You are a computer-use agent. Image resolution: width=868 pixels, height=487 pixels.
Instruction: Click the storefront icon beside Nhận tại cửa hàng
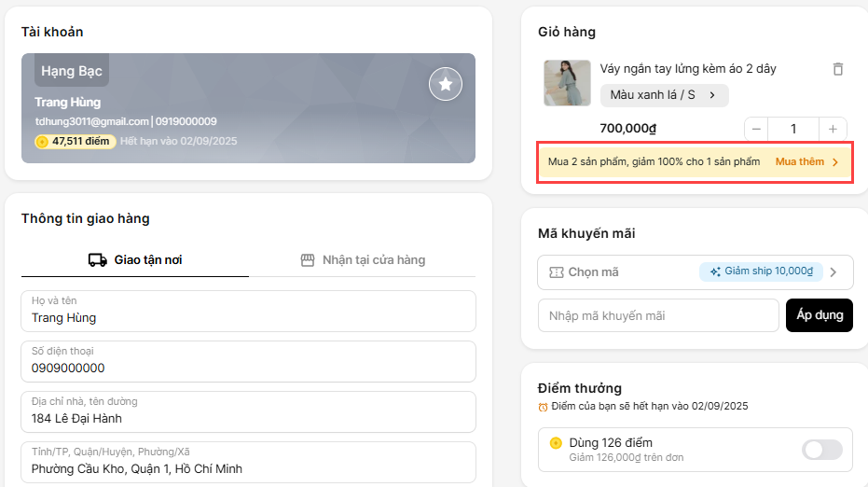pyautogui.click(x=308, y=260)
